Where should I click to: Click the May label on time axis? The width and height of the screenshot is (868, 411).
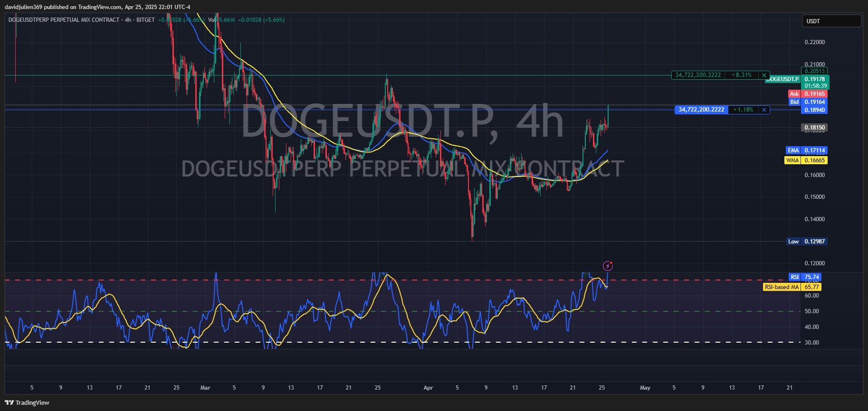tap(645, 388)
